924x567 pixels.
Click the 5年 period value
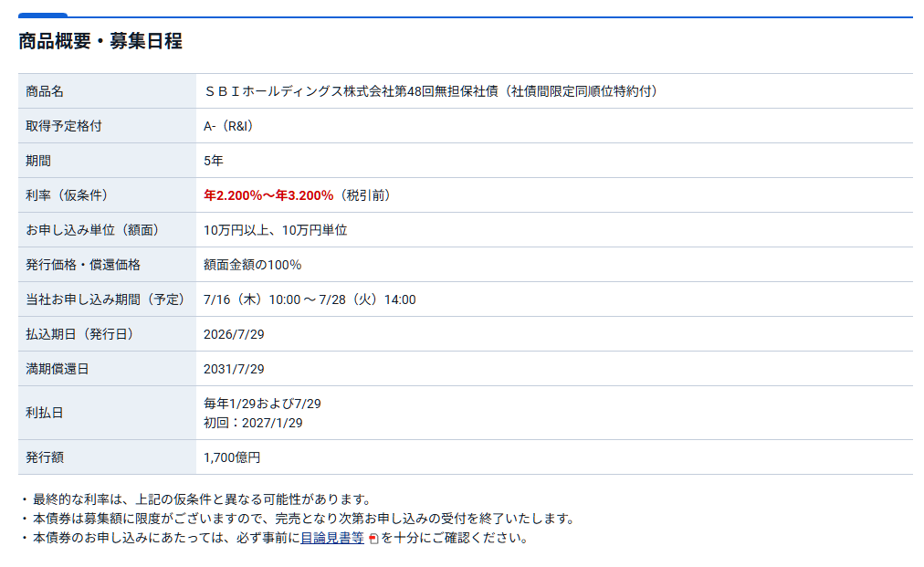pos(214,161)
